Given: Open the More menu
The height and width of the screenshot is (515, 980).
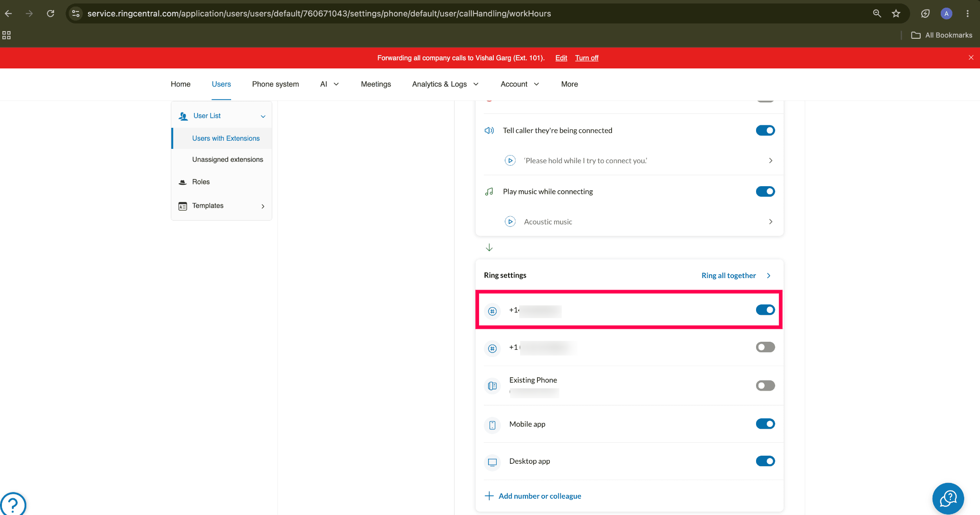Looking at the screenshot, I should coord(569,84).
